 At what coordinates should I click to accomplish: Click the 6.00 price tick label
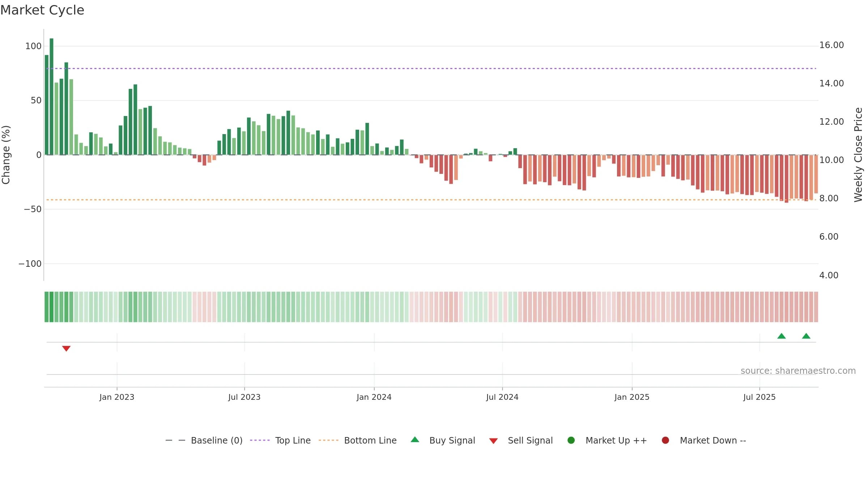[829, 237]
